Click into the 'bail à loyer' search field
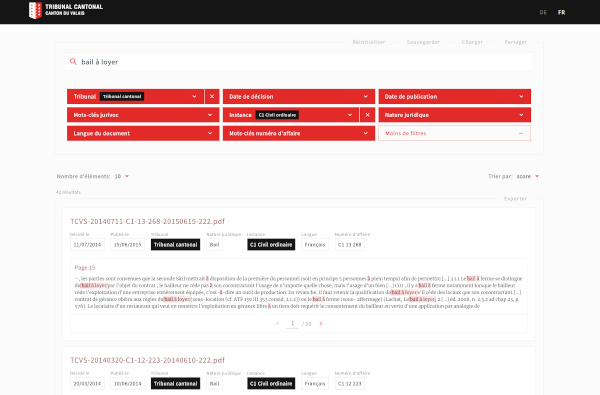Image resolution: width=600 pixels, height=395 pixels. (299, 62)
